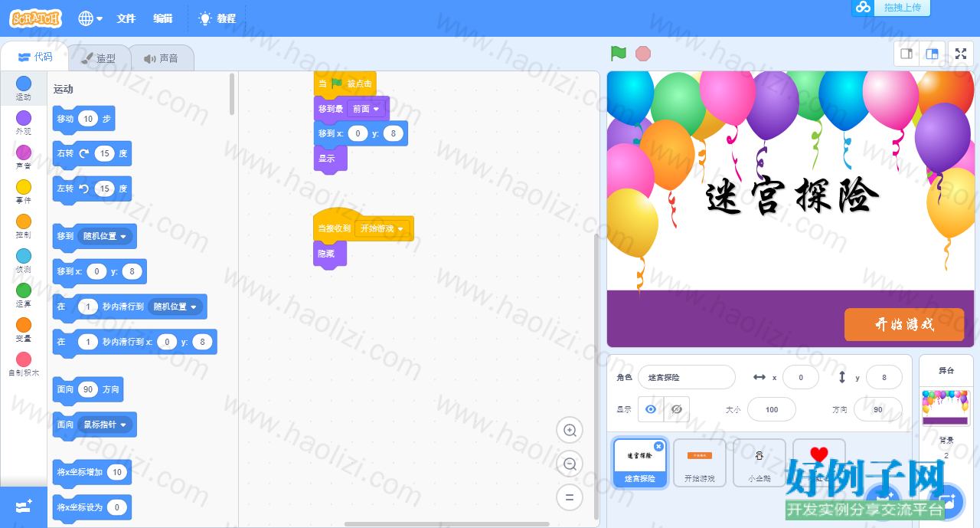Switch to small stage layout
This screenshot has height=528, width=980.
[906, 54]
